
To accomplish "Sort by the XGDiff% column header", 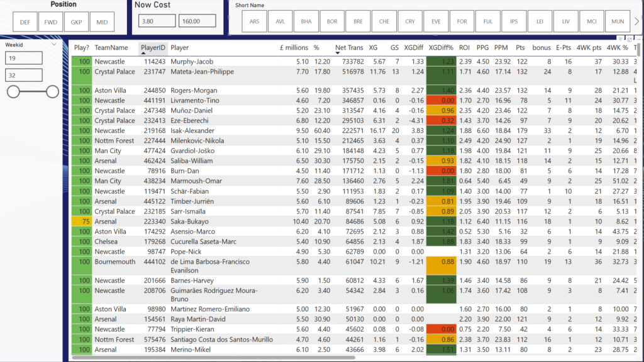I will (x=441, y=47).
